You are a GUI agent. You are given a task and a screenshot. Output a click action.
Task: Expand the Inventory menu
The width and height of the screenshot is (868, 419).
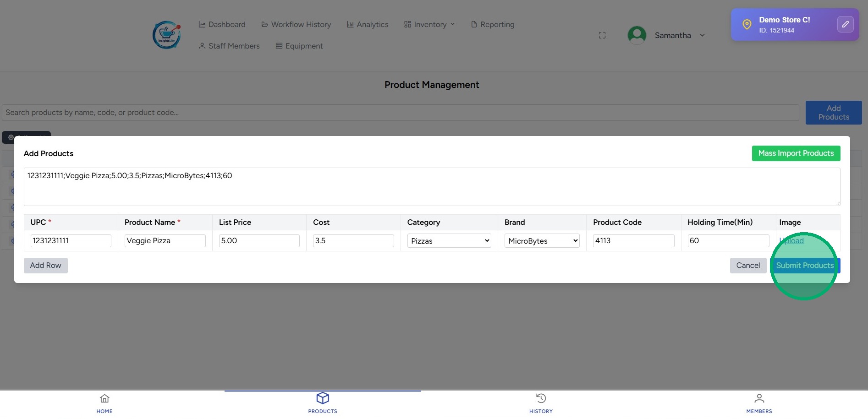[429, 24]
